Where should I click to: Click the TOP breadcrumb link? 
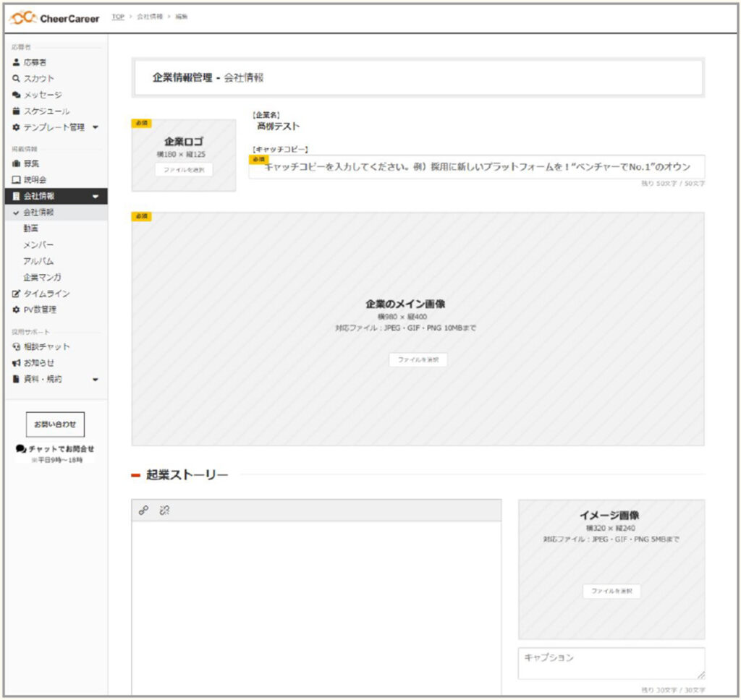click(119, 17)
